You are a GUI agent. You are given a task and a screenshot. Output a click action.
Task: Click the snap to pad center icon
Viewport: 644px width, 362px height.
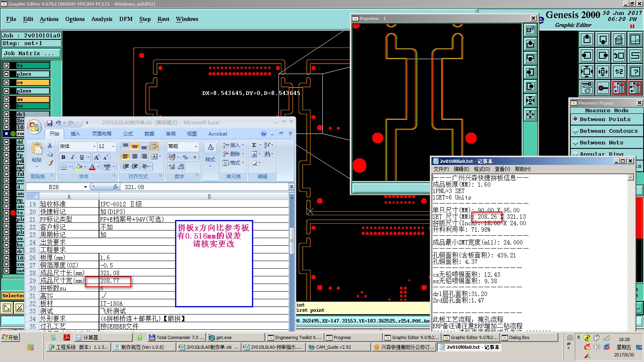(x=603, y=88)
